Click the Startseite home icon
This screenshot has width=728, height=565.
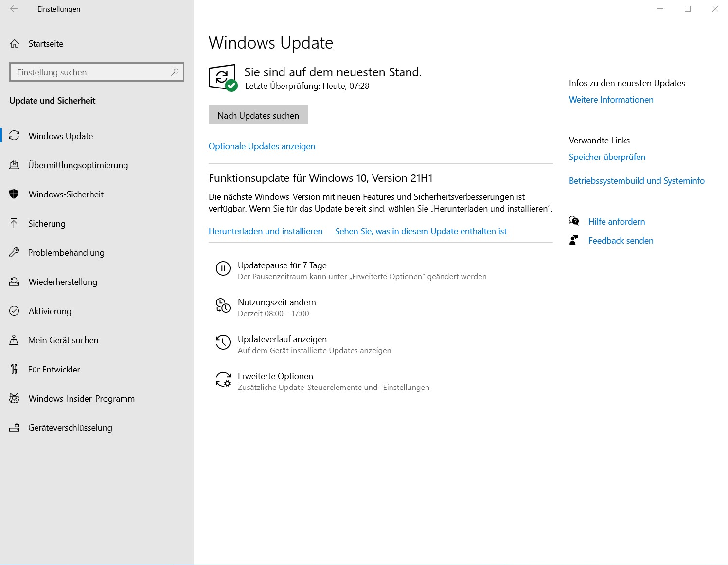[x=15, y=44]
